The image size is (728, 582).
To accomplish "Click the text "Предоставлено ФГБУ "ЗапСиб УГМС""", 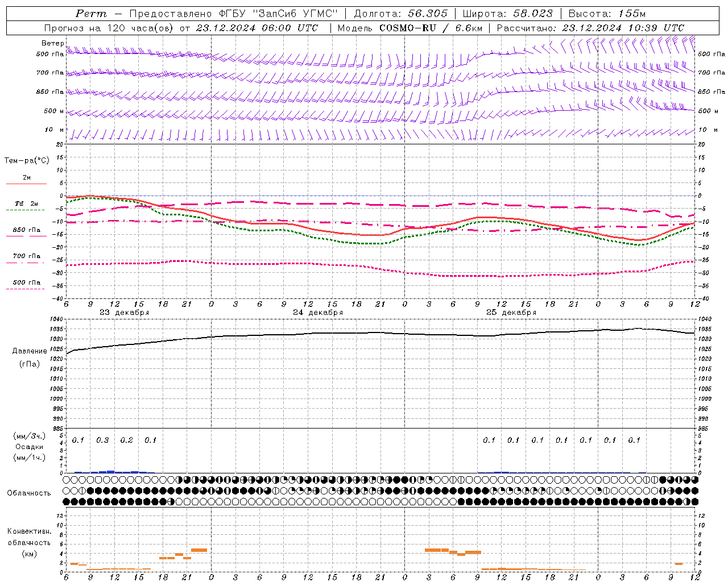I will 234,14.
